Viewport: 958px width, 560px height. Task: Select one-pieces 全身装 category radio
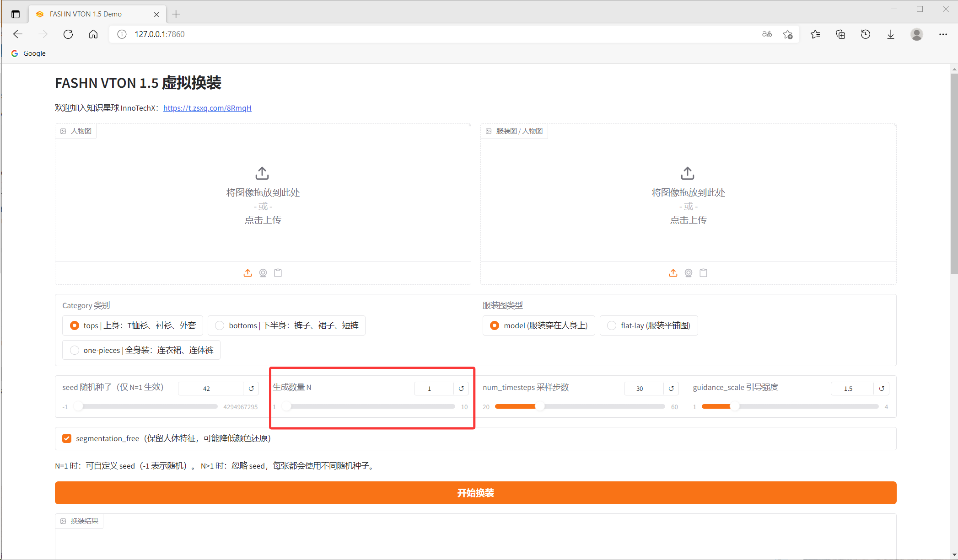click(75, 350)
